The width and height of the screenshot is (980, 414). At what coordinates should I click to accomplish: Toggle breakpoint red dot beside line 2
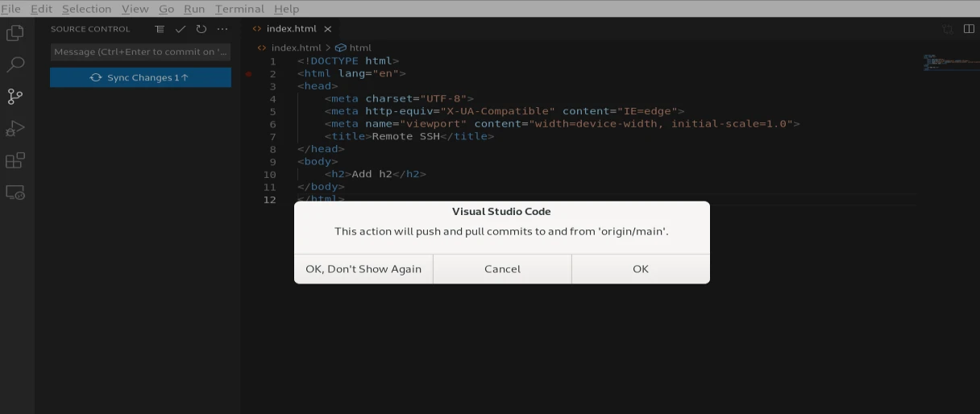coord(249,74)
